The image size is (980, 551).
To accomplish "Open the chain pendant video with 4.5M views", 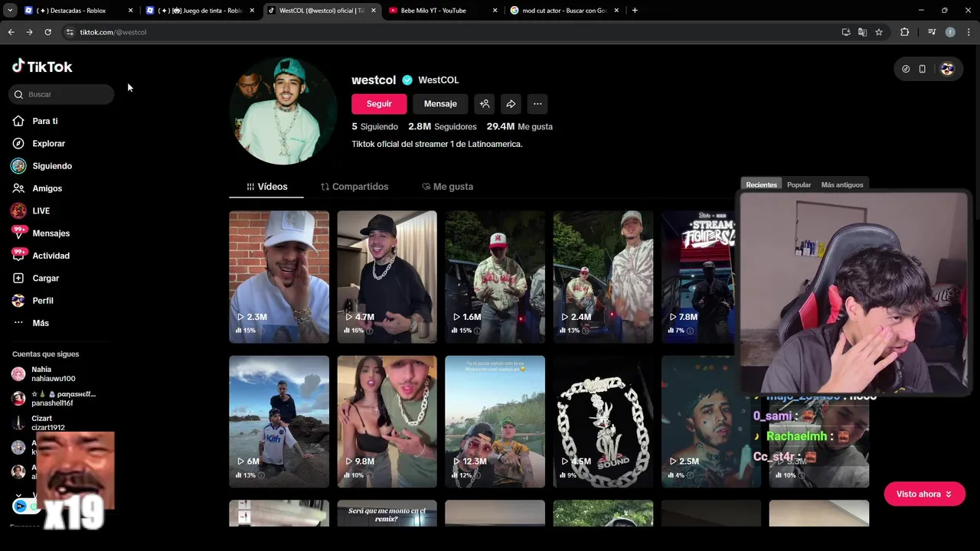I will pos(603,422).
